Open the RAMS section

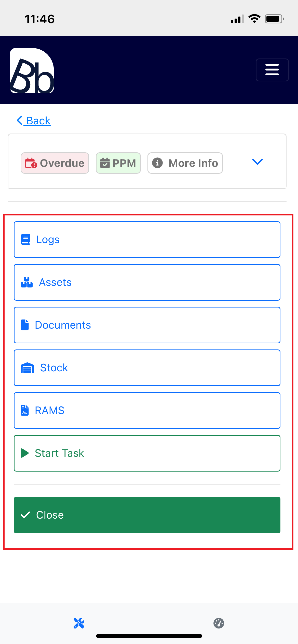[147, 411]
